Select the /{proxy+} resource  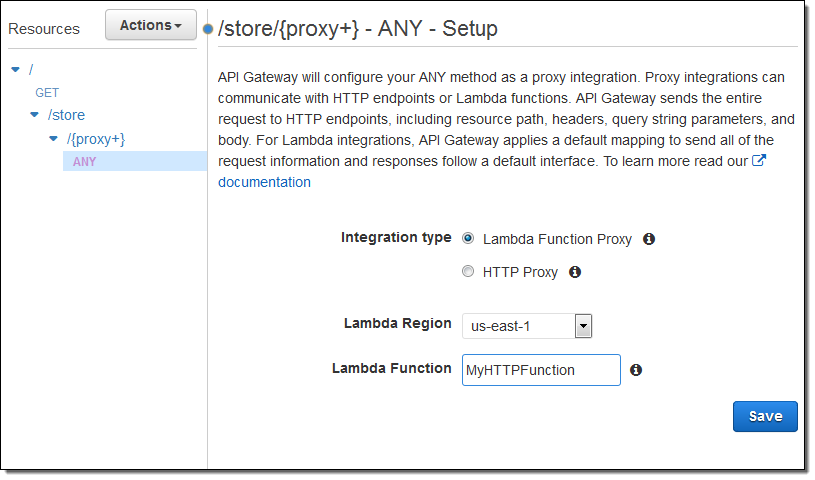click(x=95, y=138)
